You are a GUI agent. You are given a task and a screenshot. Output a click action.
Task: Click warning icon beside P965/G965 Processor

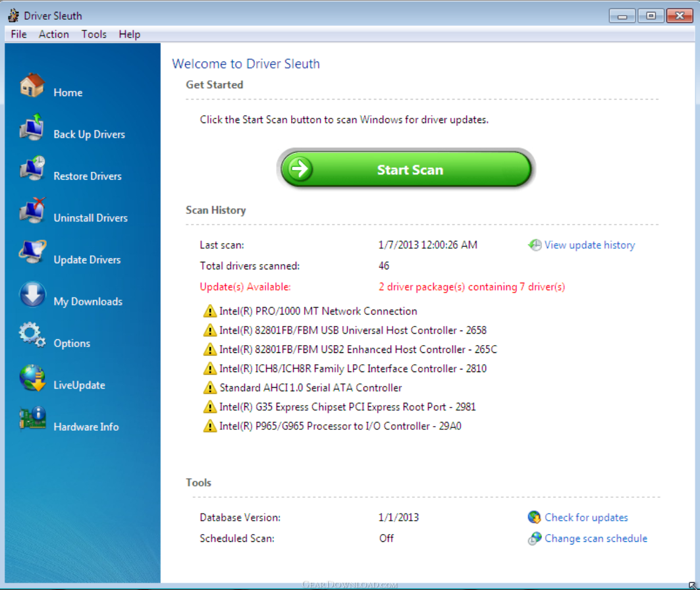[209, 426]
